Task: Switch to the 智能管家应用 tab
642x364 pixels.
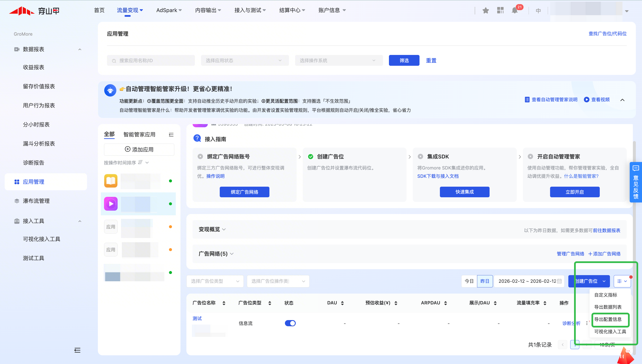Action: click(x=139, y=134)
